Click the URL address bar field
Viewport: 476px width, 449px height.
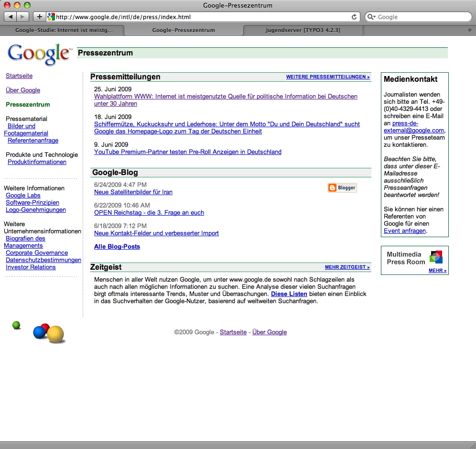coord(201,17)
